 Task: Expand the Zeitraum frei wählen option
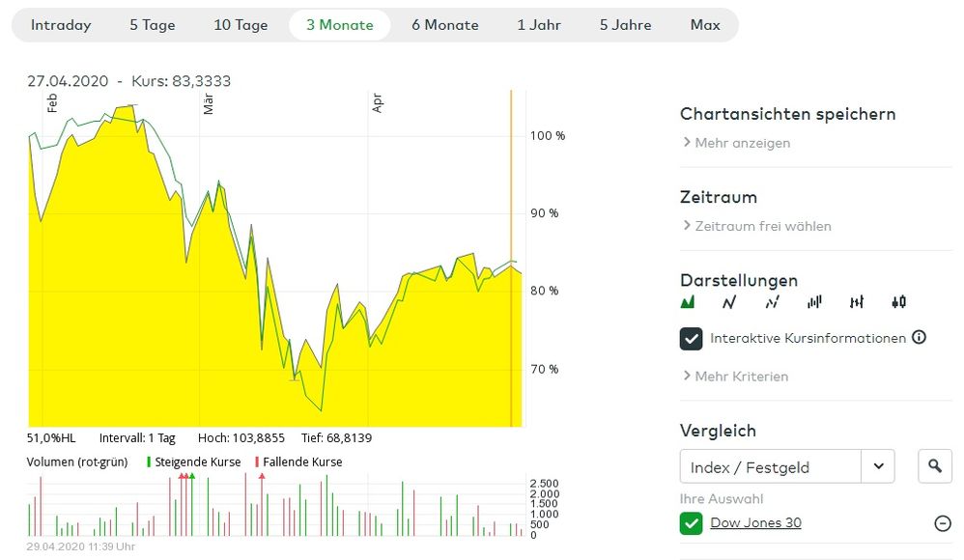tap(761, 226)
